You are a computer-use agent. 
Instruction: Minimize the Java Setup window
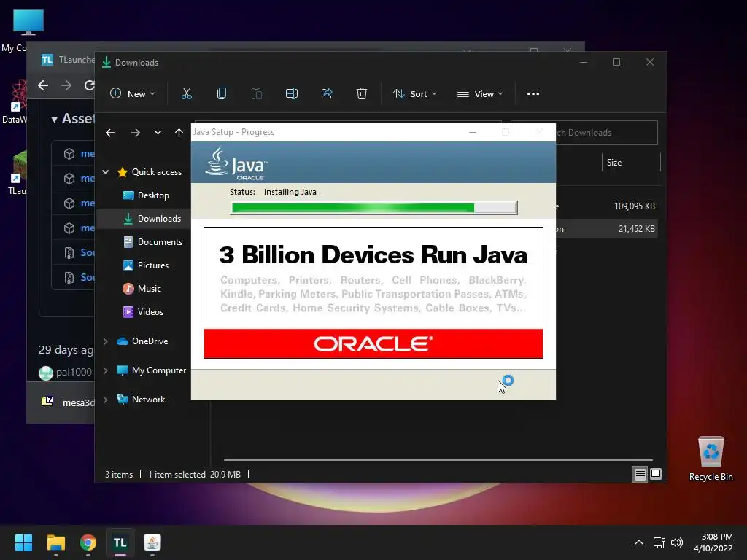(473, 133)
